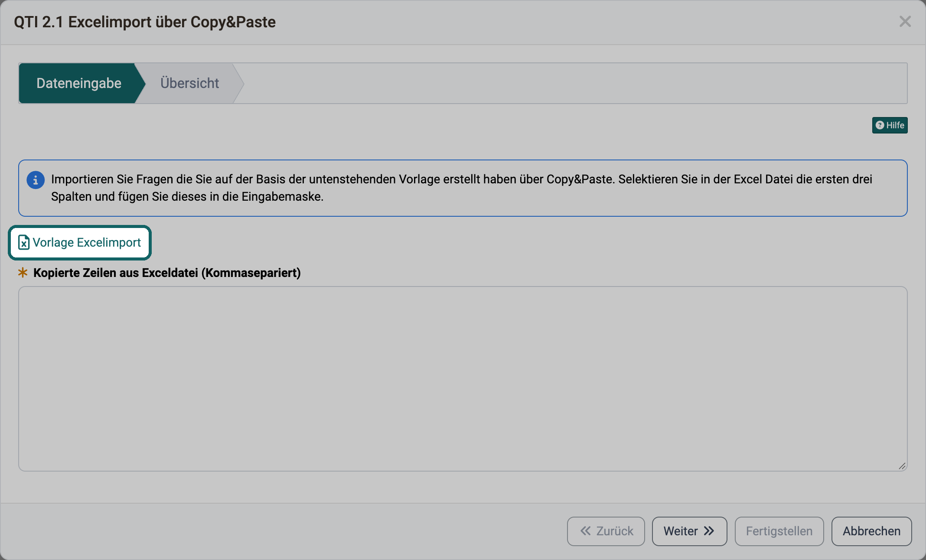
Task: Click the Kopierte Zeilen aus Exceldatei label
Action: click(167, 273)
